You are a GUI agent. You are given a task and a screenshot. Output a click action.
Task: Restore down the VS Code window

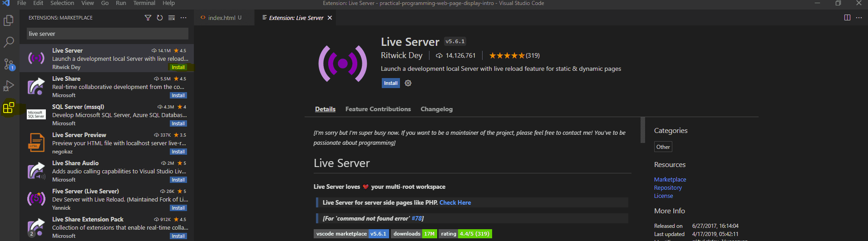838,3
